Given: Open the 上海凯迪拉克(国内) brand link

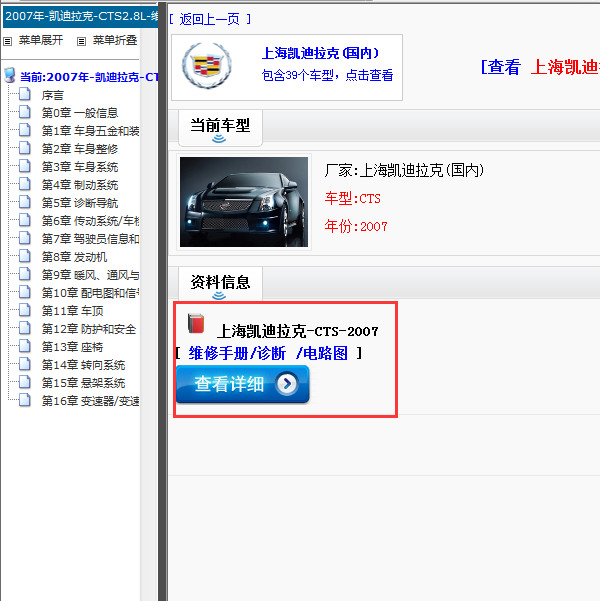Looking at the screenshot, I should click(x=317, y=54).
